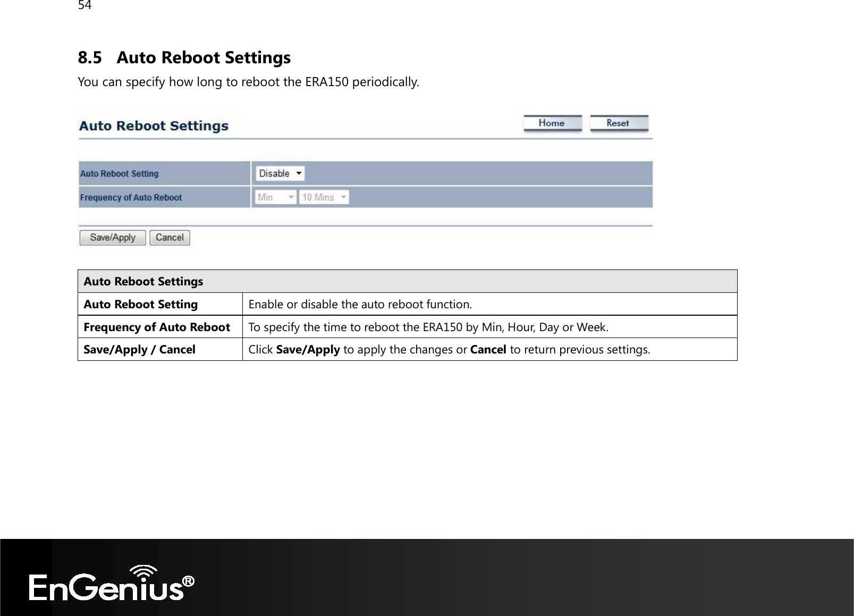Click the page number 54
The height and width of the screenshot is (616, 854).
pyautogui.click(x=84, y=5)
